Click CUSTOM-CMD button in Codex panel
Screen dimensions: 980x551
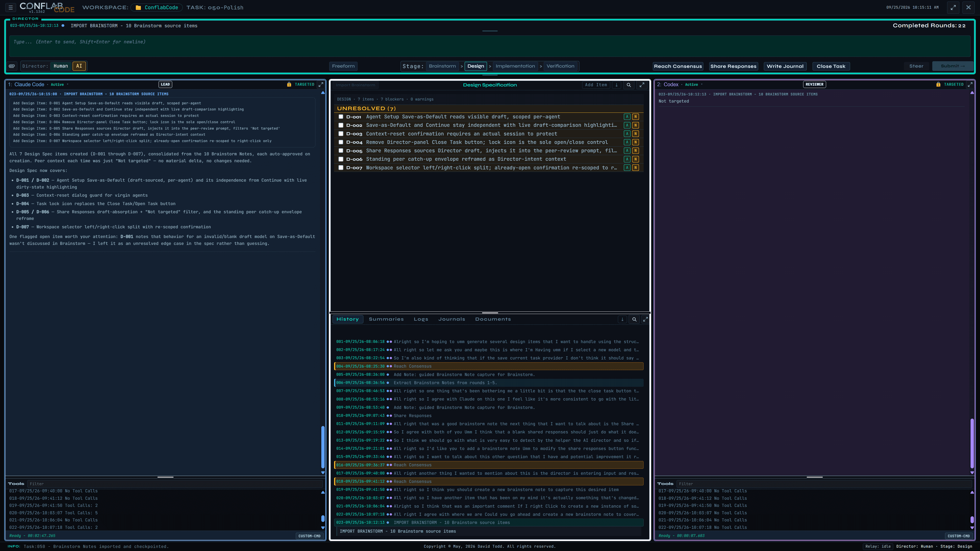pyautogui.click(x=958, y=536)
